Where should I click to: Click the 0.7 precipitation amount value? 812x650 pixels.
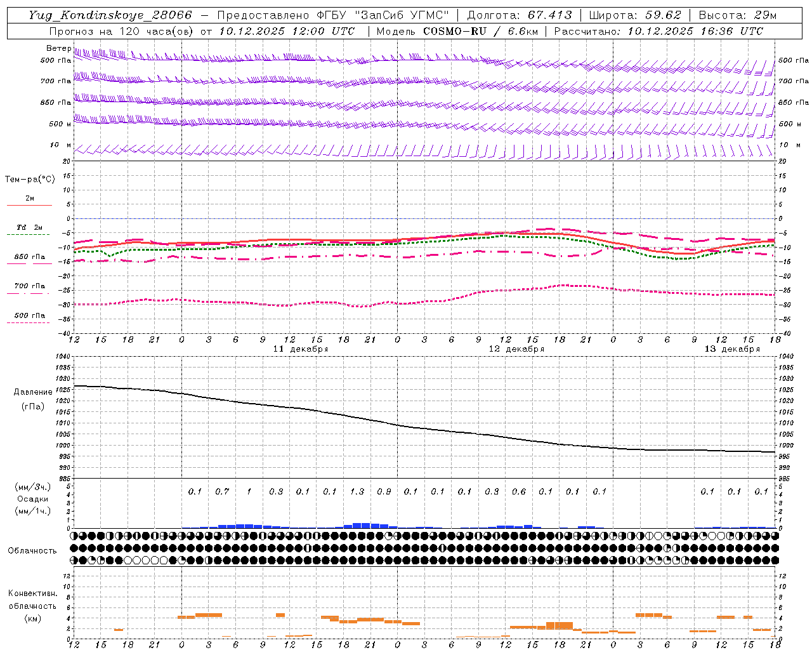222,491
